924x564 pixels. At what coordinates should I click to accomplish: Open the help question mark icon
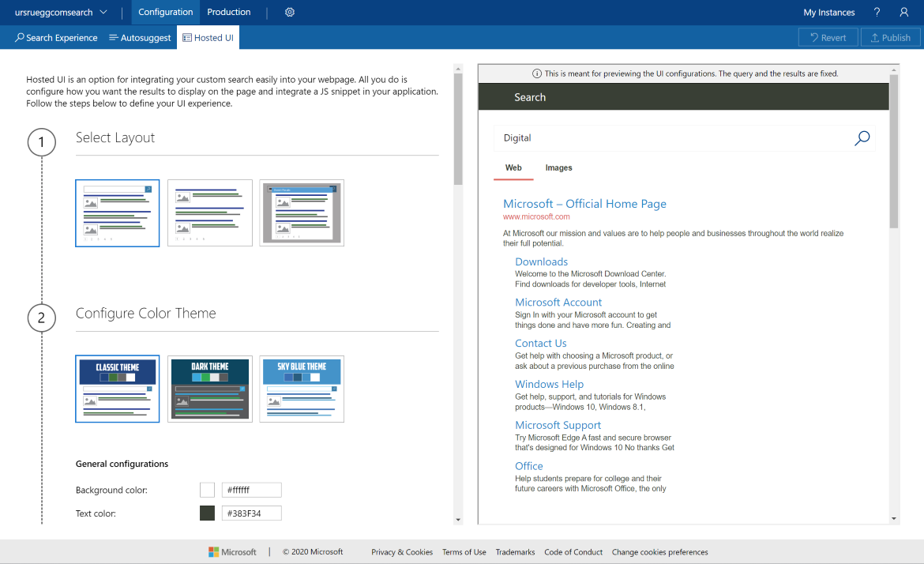pyautogui.click(x=877, y=12)
